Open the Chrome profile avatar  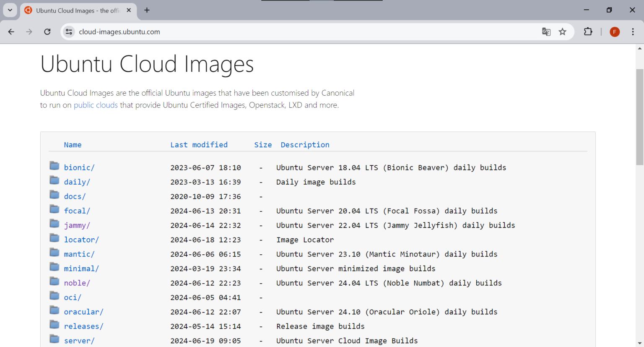point(615,32)
